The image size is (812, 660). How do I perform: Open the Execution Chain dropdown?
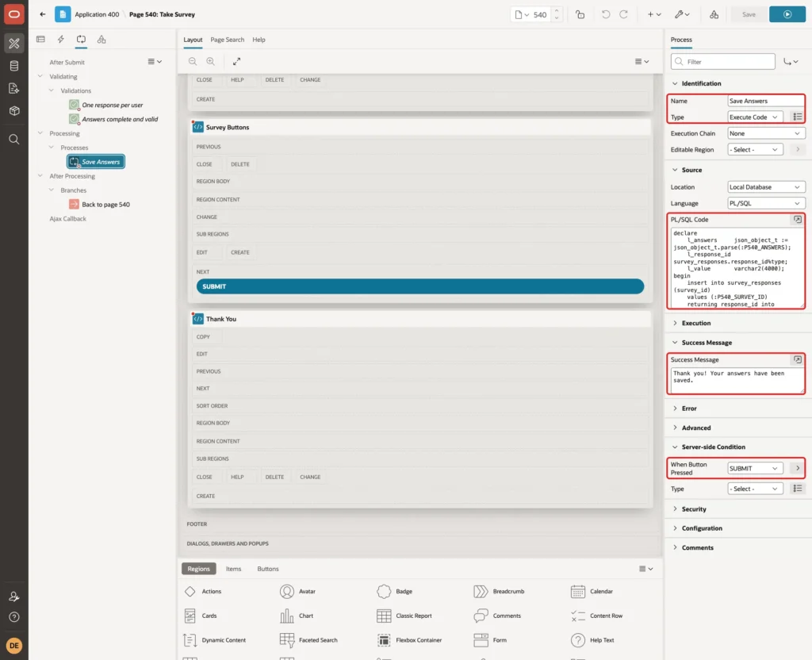coord(766,133)
